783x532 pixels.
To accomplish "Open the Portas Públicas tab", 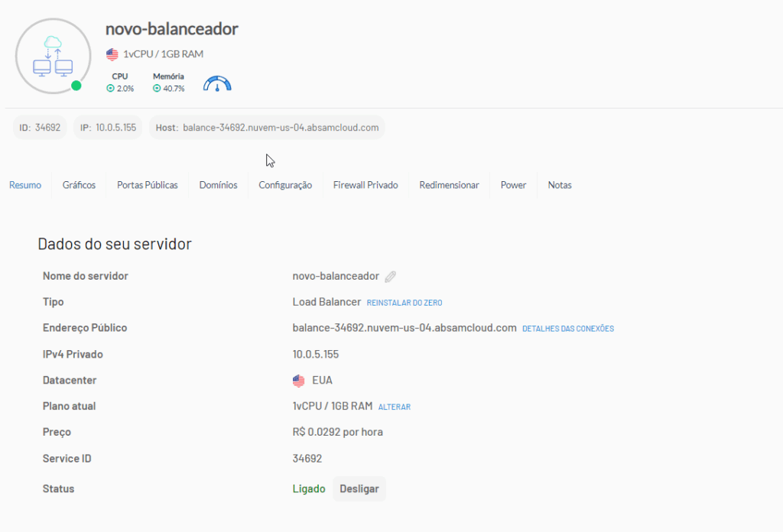I will click(147, 185).
